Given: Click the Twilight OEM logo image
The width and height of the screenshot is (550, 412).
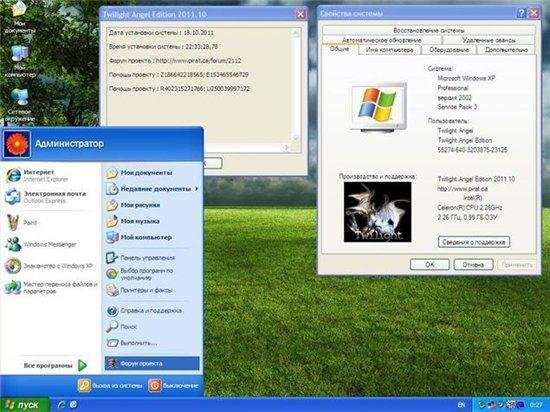Looking at the screenshot, I should tap(377, 212).
